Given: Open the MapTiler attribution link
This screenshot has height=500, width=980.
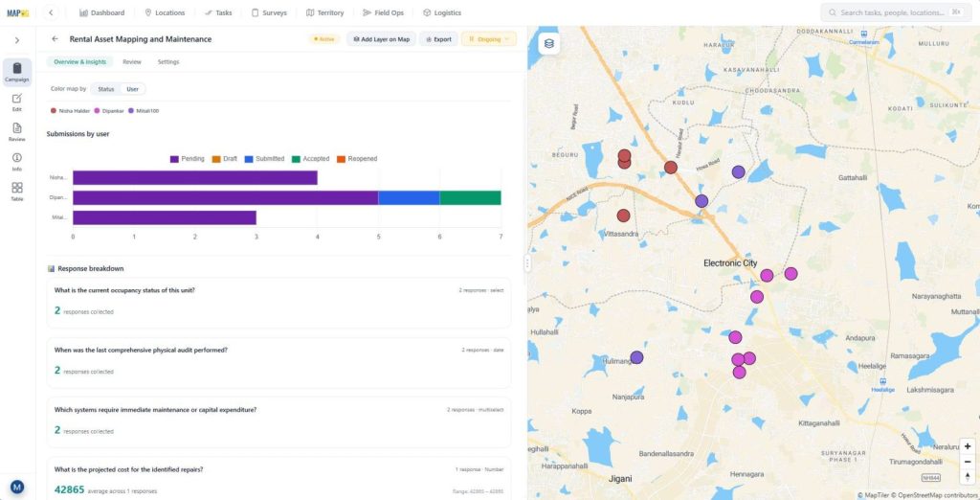Looking at the screenshot, I should [874, 495].
